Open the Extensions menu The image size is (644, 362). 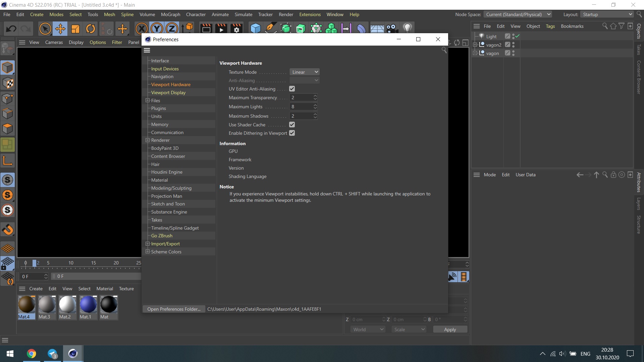pyautogui.click(x=310, y=14)
